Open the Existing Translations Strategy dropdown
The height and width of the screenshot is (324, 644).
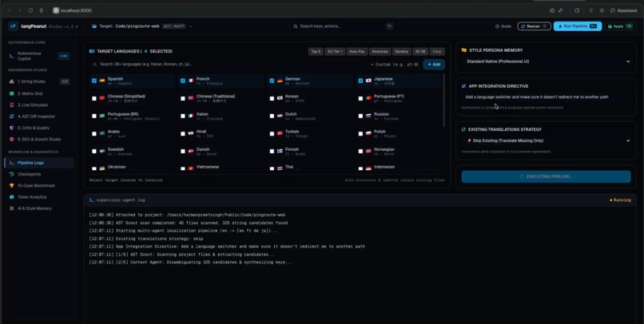(547, 140)
